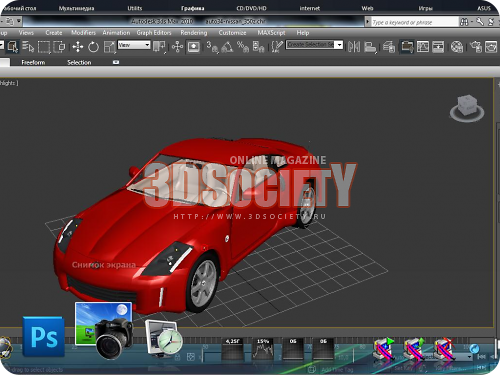Click the 'Type a keyword or phrase' search field

click(x=415, y=22)
